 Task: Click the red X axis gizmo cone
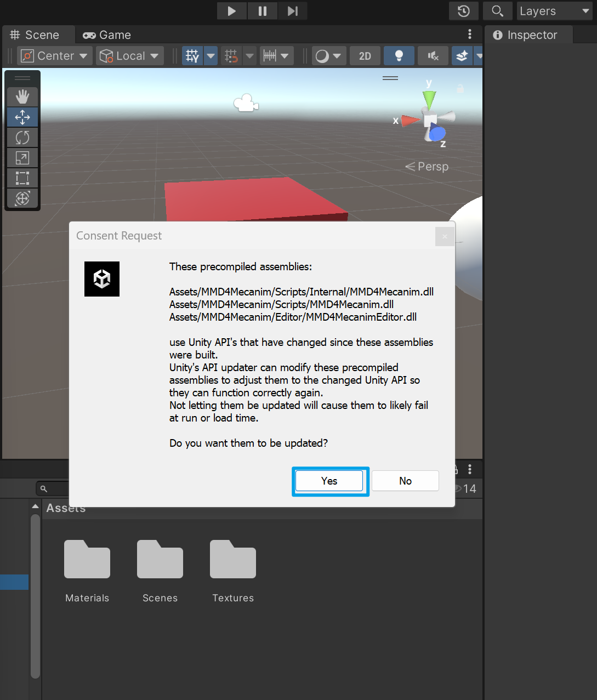410,120
